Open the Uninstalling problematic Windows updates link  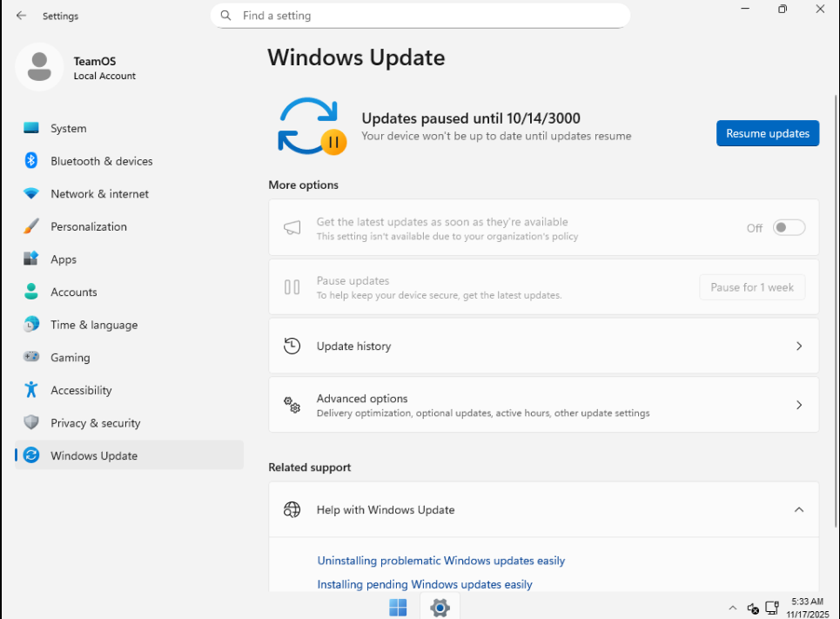point(441,561)
